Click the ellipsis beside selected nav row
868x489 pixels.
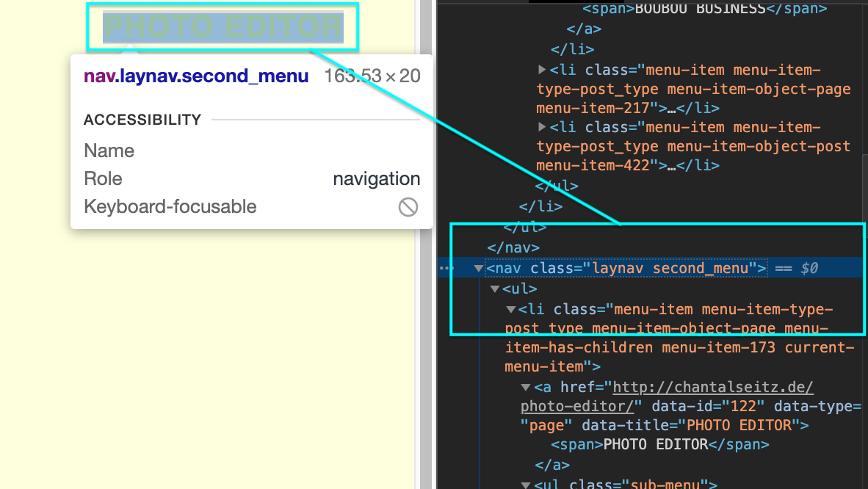pyautogui.click(x=446, y=269)
